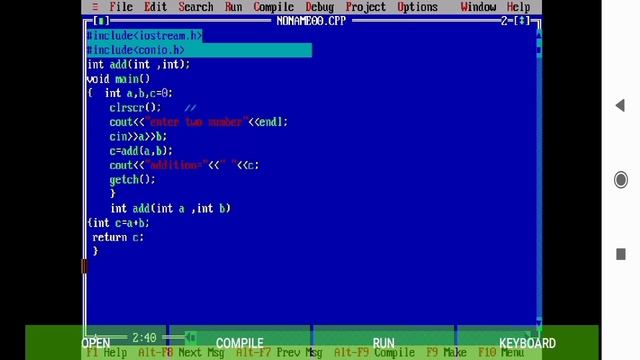This screenshot has height=360, width=640.
Task: Click the 'int a,b,c=0;' declaration
Action: 139,93
